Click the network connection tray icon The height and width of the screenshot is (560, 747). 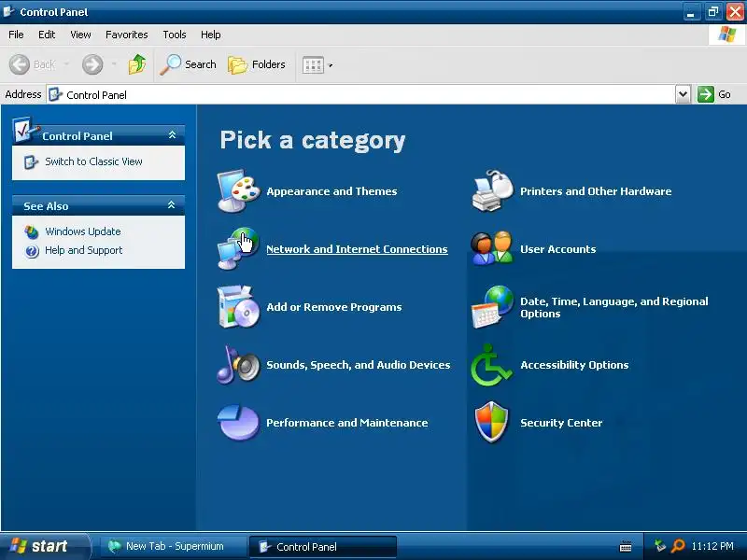tap(660, 546)
